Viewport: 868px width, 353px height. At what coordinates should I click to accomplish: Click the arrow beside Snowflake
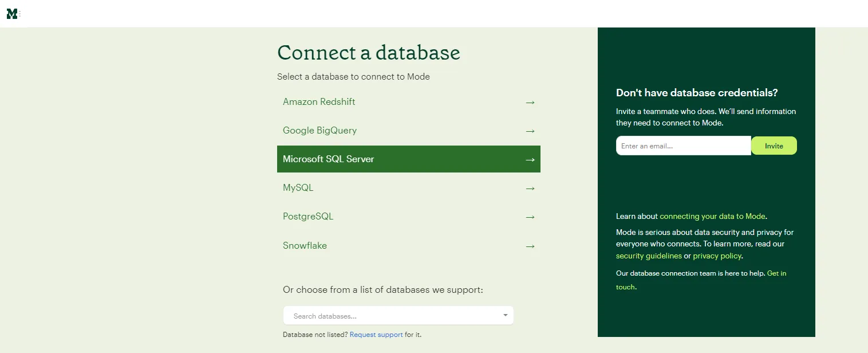pyautogui.click(x=530, y=246)
